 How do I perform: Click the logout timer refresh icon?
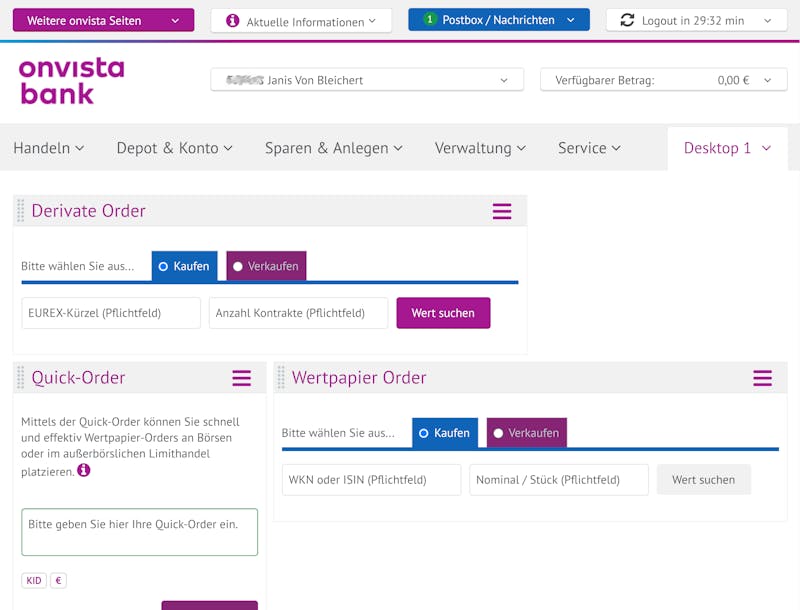click(627, 20)
